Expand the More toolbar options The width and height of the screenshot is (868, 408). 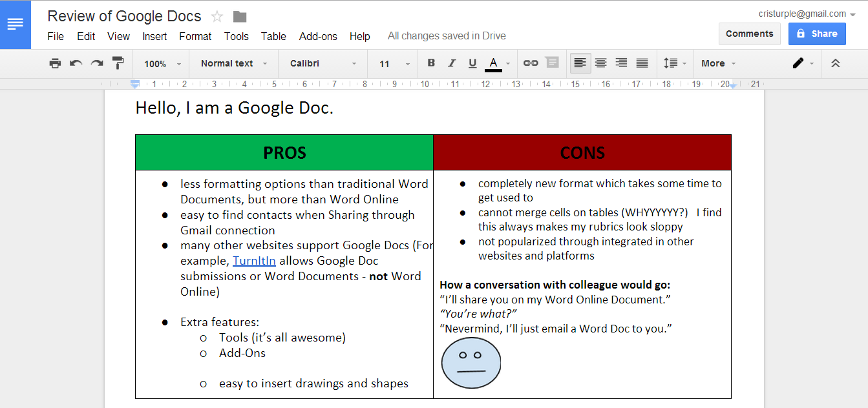point(718,63)
